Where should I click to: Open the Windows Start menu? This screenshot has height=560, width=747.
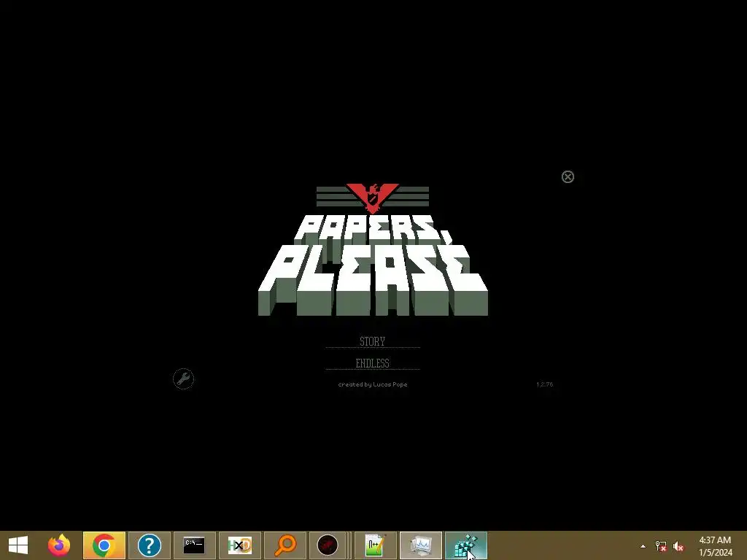point(18,545)
